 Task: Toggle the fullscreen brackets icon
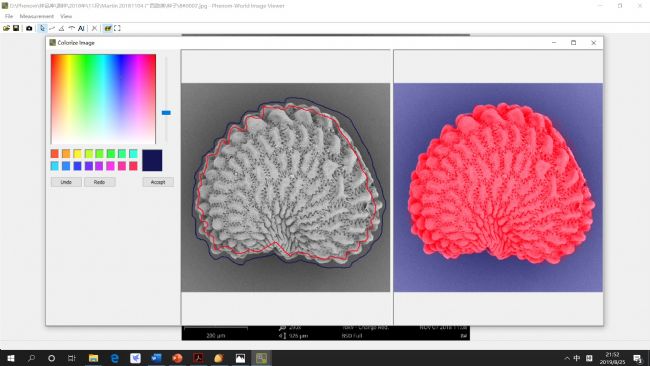click(x=117, y=28)
